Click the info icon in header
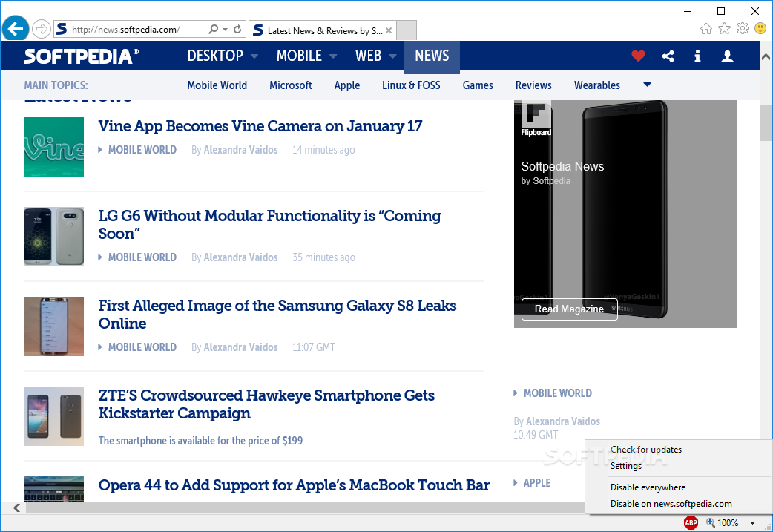773x532 pixels. coord(697,56)
